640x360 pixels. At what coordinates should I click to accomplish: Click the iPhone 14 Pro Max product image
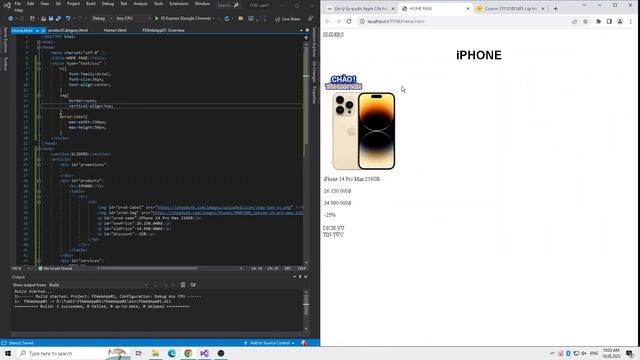(364, 131)
